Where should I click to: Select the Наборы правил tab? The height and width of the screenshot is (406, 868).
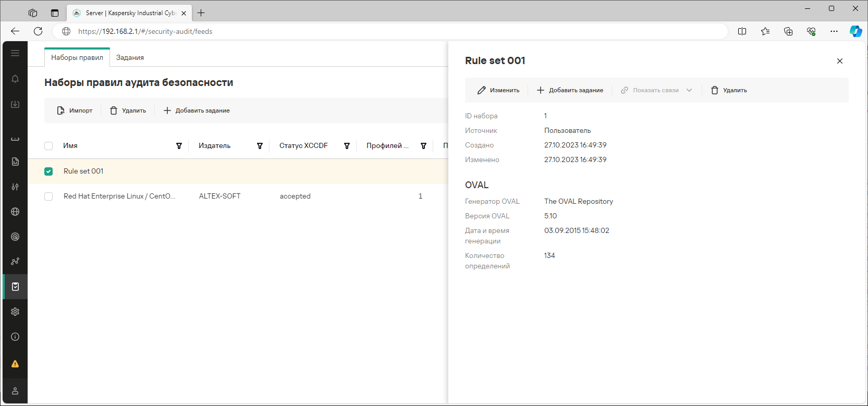click(x=77, y=58)
